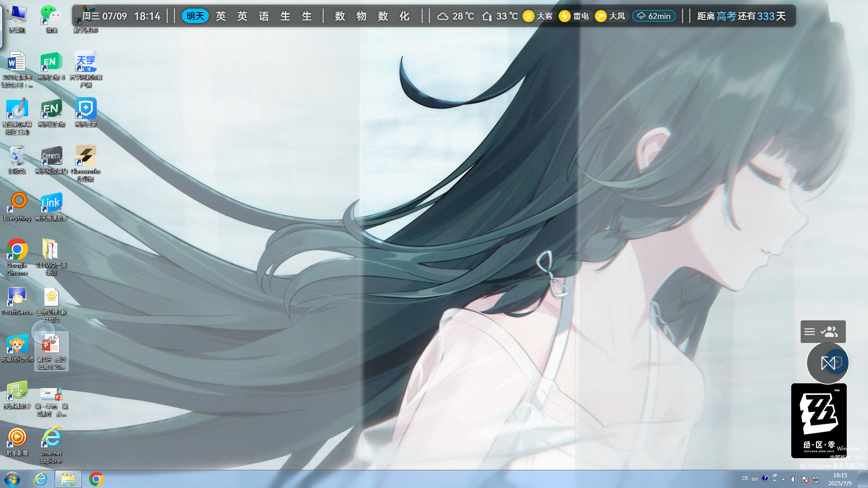Open the roll-call people icon on widget

pyautogui.click(x=829, y=332)
